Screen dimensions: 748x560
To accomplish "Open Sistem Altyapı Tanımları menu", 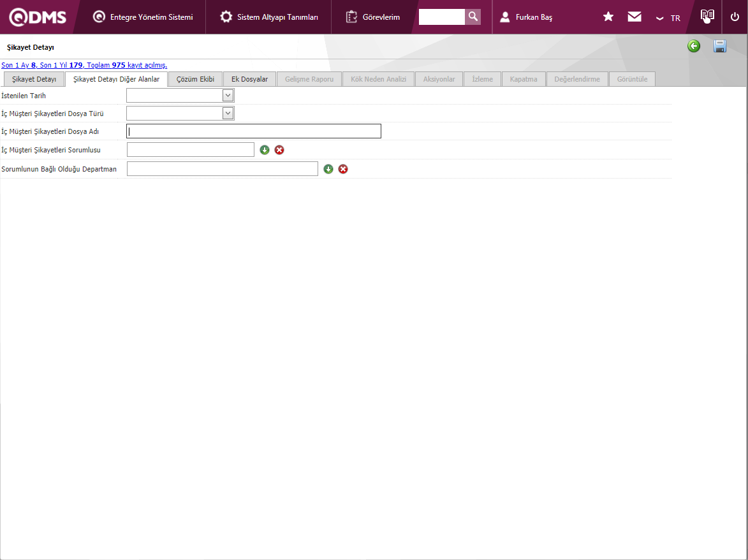I will click(269, 17).
